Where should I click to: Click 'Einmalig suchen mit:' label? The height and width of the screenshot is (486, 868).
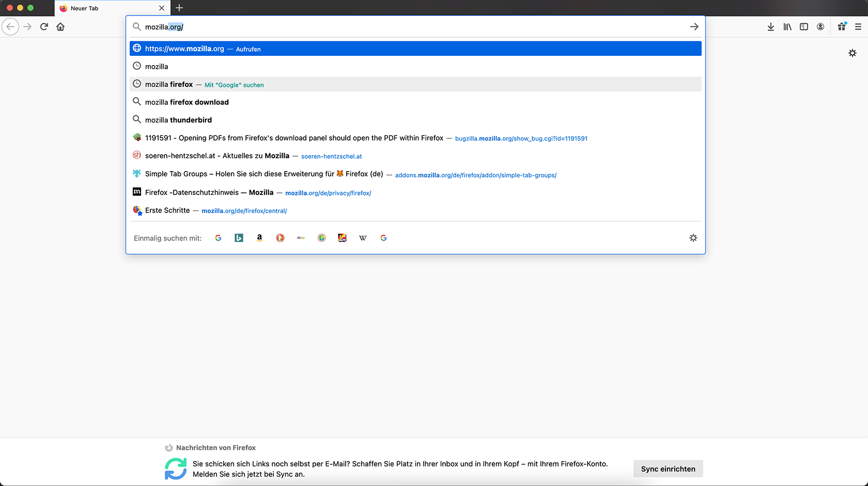click(167, 238)
